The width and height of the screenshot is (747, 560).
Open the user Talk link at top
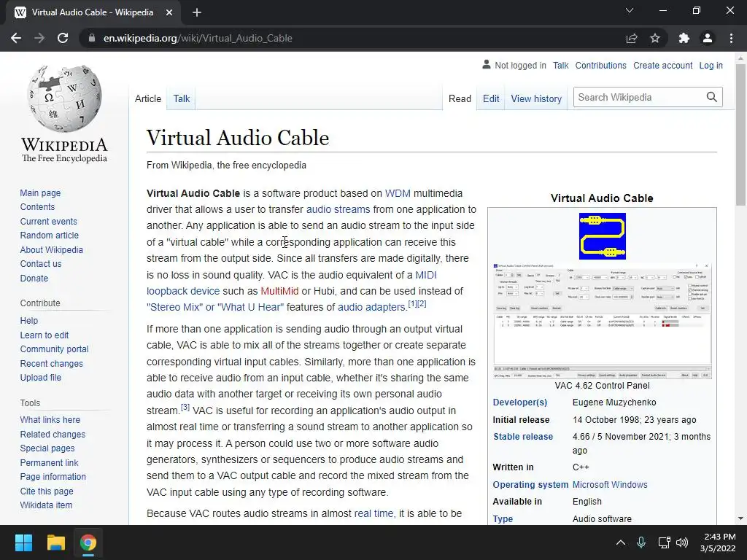[x=561, y=65]
